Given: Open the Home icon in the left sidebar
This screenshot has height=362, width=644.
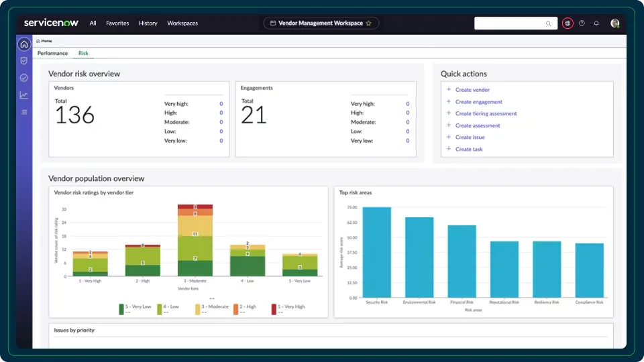Looking at the screenshot, I should [24, 45].
